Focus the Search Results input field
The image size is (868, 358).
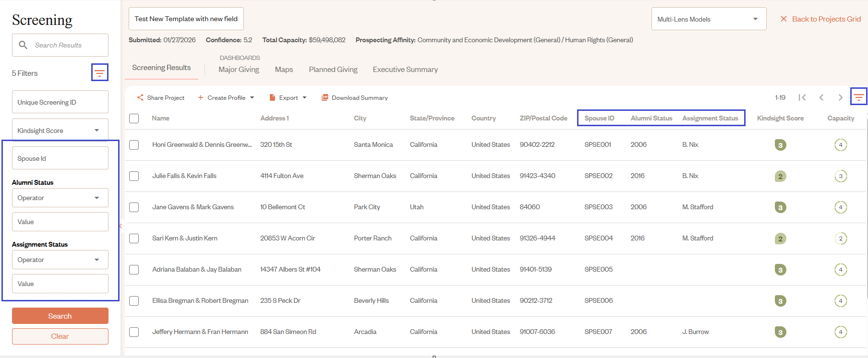60,45
